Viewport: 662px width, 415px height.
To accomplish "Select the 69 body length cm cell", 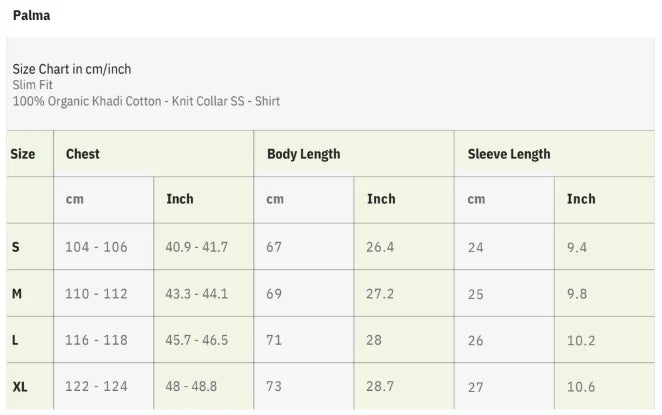I will point(274,294).
